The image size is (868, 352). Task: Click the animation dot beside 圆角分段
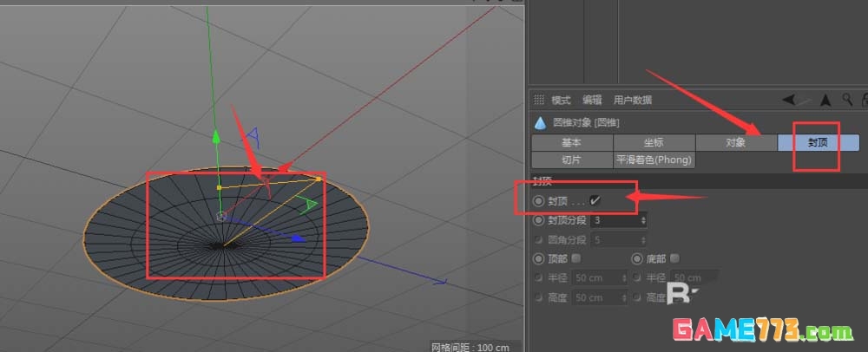539,240
